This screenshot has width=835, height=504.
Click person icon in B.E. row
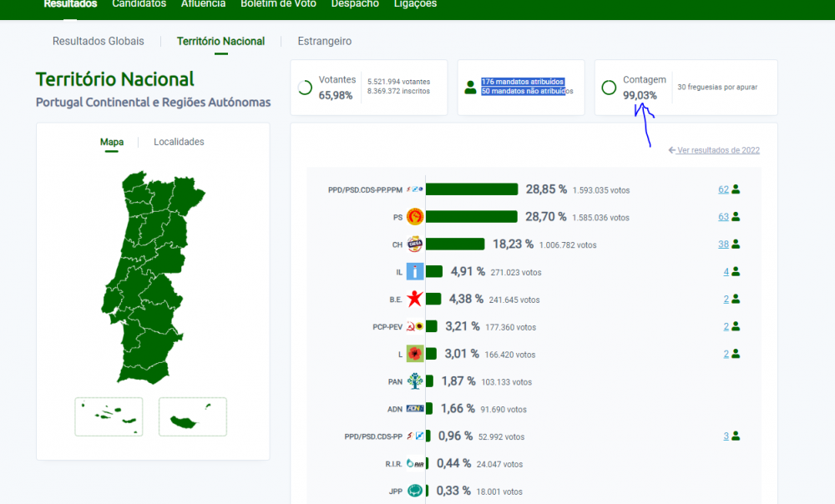point(736,299)
